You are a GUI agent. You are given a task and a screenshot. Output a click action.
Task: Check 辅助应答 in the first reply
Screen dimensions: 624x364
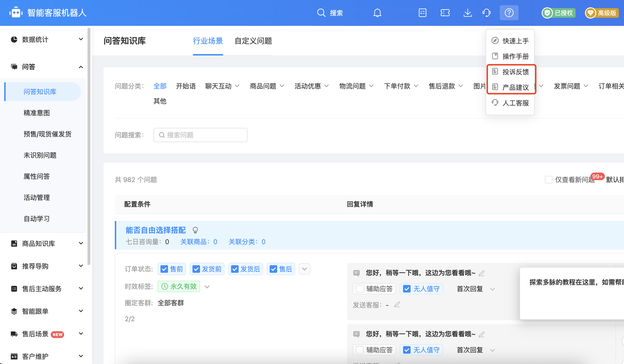[x=360, y=289]
